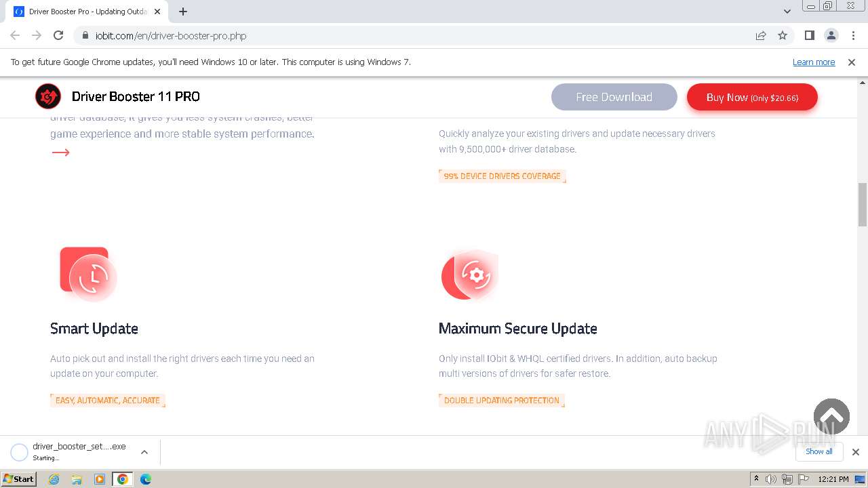Open Internet Explorer from the taskbar
This screenshot has height=488, width=868.
click(x=54, y=479)
